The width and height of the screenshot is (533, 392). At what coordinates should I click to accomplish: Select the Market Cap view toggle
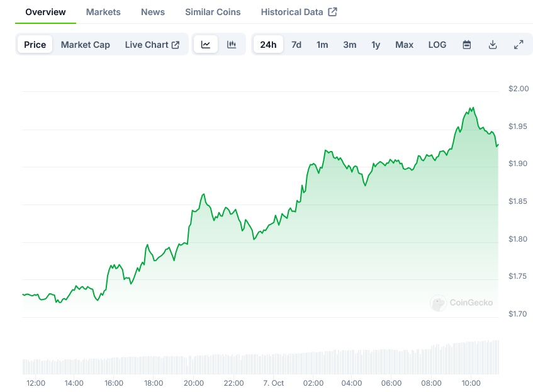(x=86, y=45)
